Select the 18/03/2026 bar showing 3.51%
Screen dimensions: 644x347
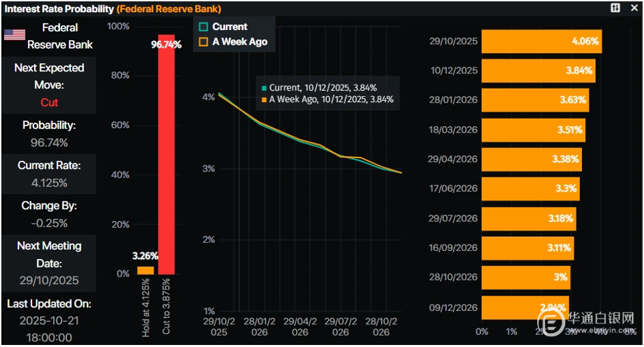[x=532, y=129]
